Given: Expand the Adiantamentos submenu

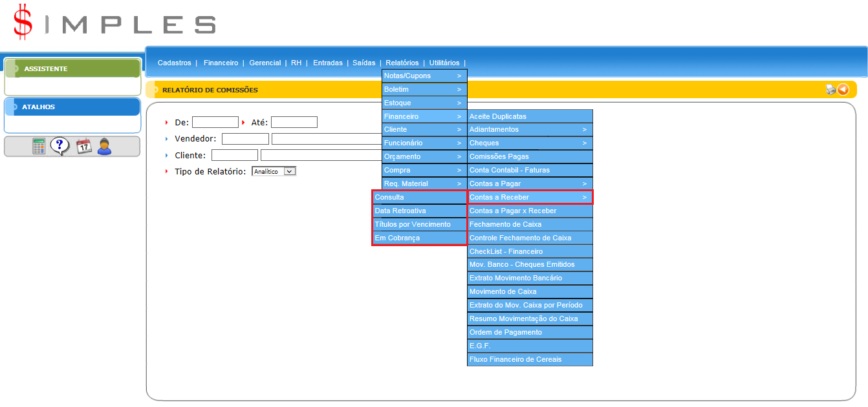Looking at the screenshot, I should click(529, 130).
